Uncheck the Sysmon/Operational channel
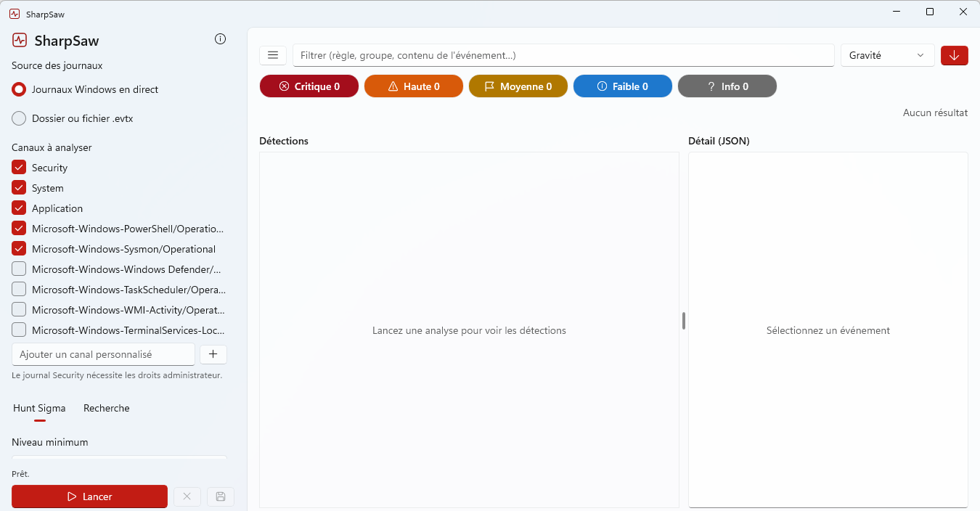This screenshot has width=980, height=511. click(x=19, y=249)
